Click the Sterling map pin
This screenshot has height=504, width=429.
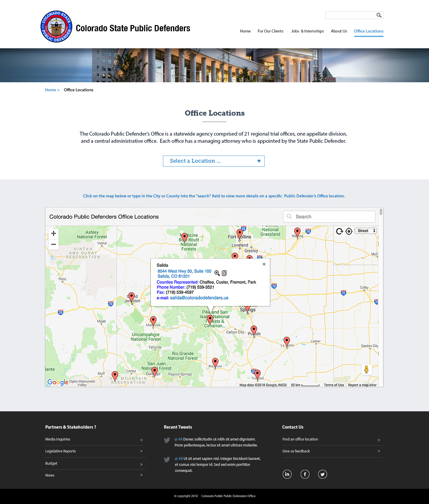pos(297,232)
